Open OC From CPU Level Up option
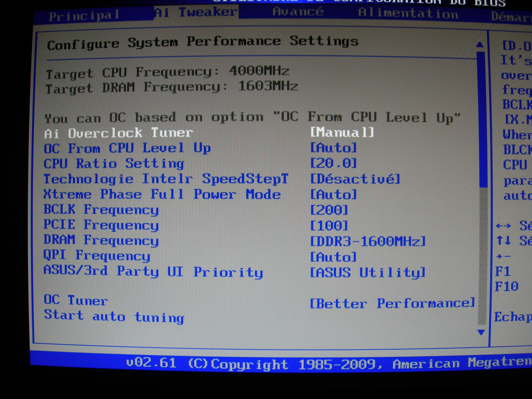Viewport: 532px width, 399px height. (x=333, y=148)
